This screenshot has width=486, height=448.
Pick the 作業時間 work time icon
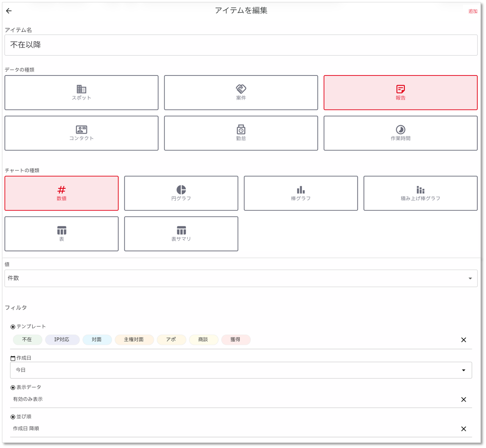[x=400, y=129]
